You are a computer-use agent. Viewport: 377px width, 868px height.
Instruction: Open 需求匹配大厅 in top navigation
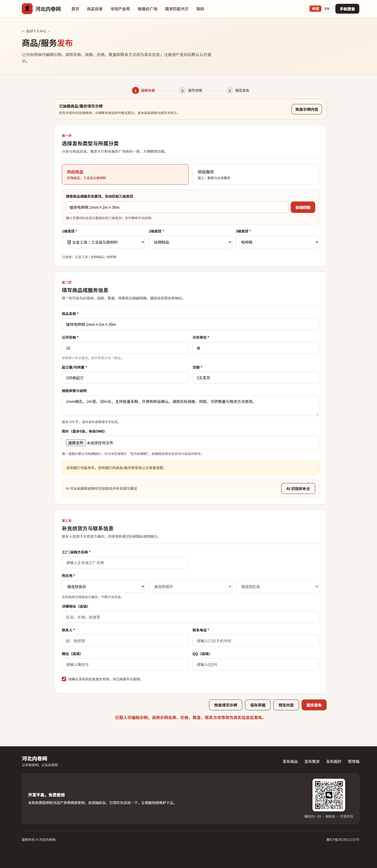click(x=177, y=9)
